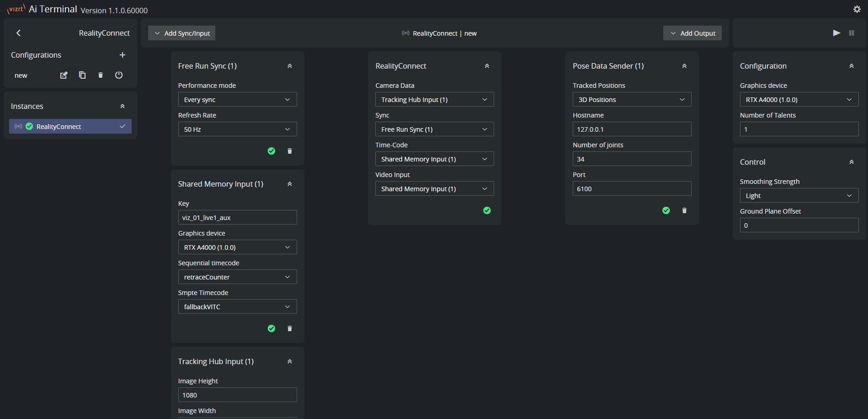The height and width of the screenshot is (419, 868).
Task: Click the Shared Memory Input status checkmark
Action: click(271, 328)
